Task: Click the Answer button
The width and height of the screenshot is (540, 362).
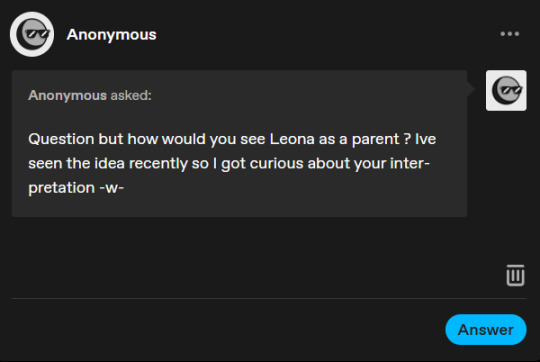Action: pyautogui.click(x=486, y=330)
